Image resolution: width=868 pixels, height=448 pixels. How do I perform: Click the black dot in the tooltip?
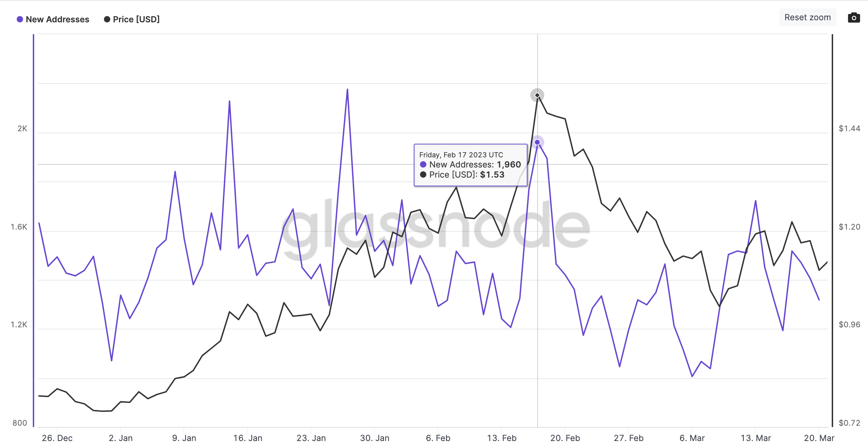tap(423, 175)
